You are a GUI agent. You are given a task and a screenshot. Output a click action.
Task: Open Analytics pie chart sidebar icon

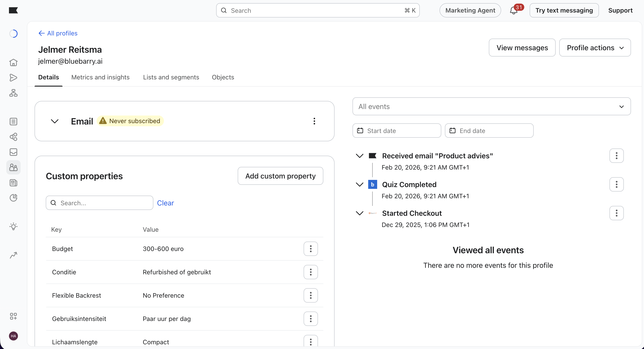pyautogui.click(x=13, y=198)
